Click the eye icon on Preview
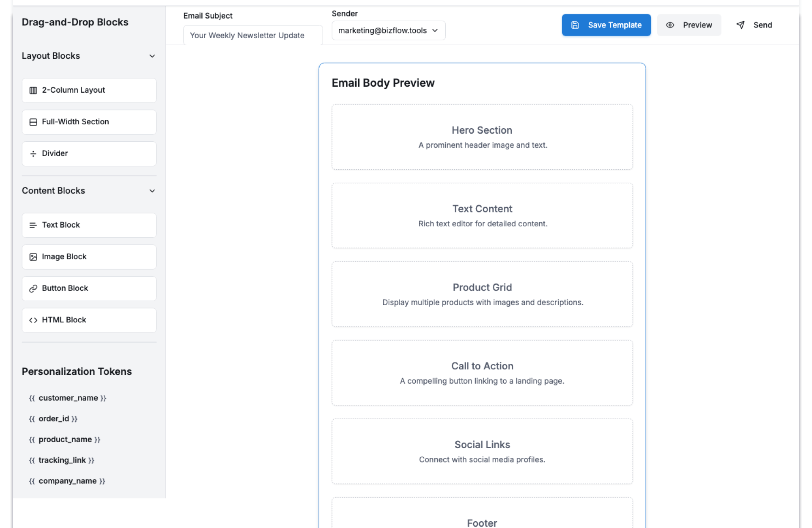Viewport: 812px width, 528px height. [x=670, y=25]
